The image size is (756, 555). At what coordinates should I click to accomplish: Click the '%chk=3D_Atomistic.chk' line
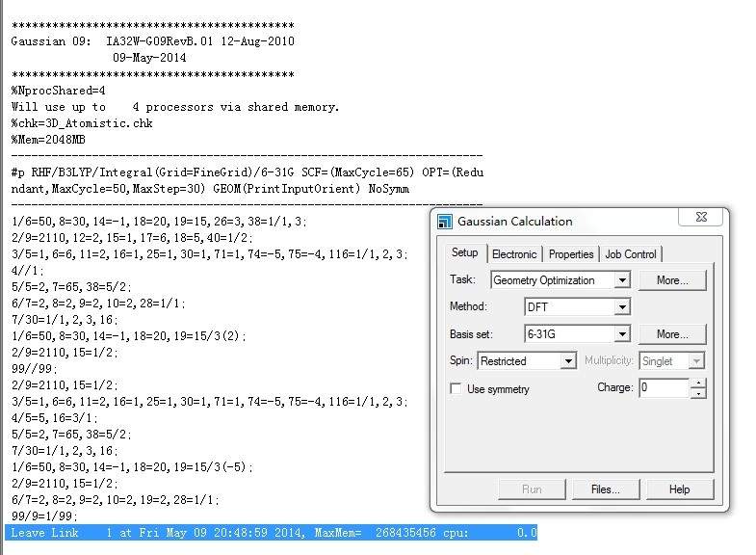pyautogui.click(x=82, y=123)
